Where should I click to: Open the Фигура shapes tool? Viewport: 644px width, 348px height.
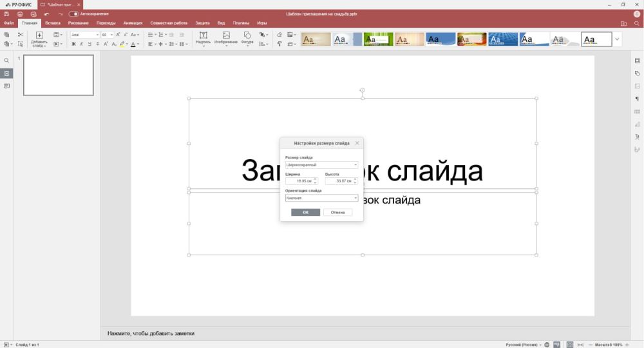(247, 38)
